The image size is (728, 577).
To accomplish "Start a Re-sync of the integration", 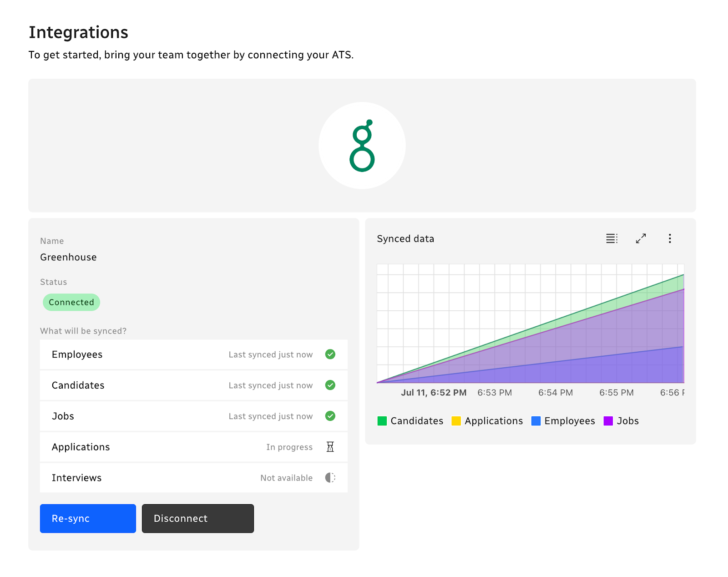I will click(88, 518).
